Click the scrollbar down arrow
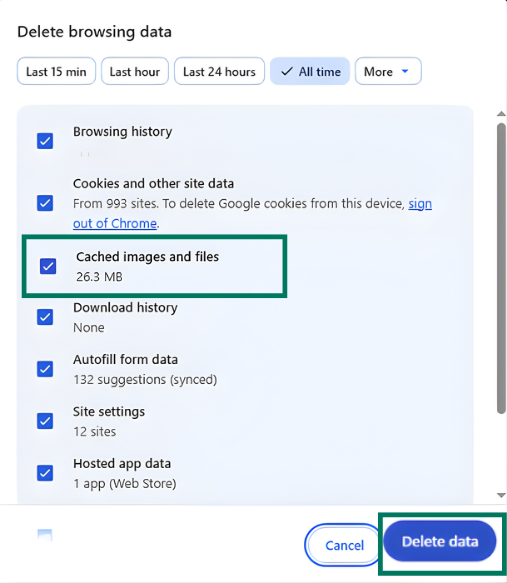The image size is (507, 583). click(x=501, y=495)
